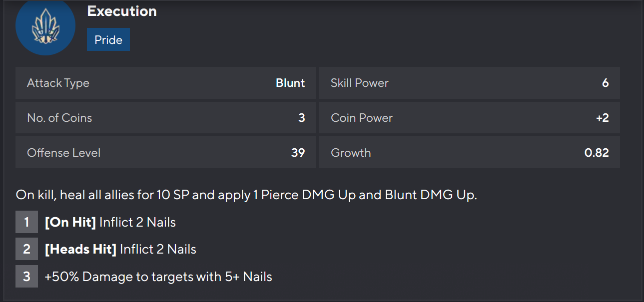Image resolution: width=644 pixels, height=302 pixels.
Task: Click the Offense Level value 39
Action: tap(298, 153)
